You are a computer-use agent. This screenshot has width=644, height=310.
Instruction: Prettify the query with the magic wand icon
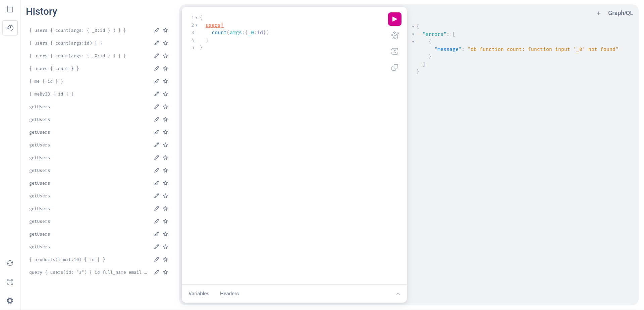pos(394,35)
